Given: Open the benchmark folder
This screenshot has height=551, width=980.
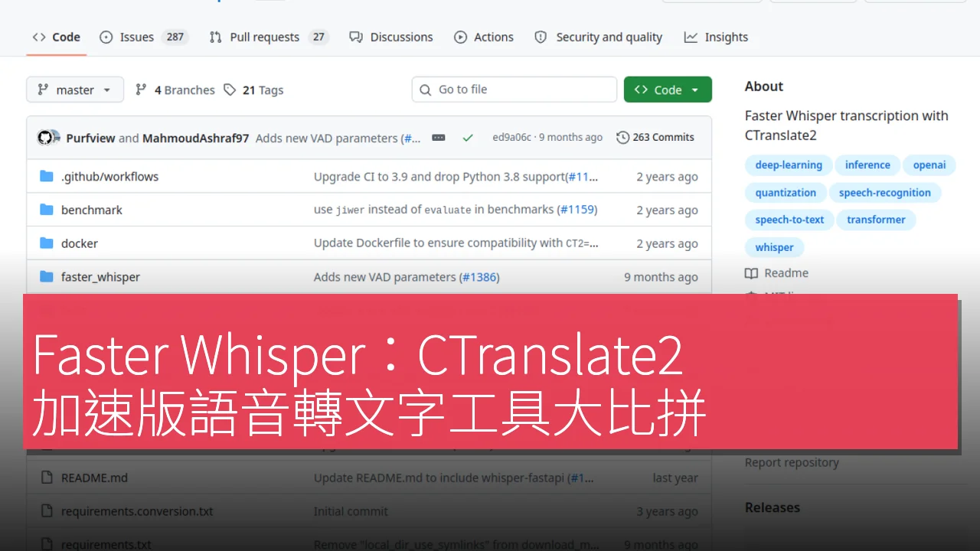Looking at the screenshot, I should [92, 210].
